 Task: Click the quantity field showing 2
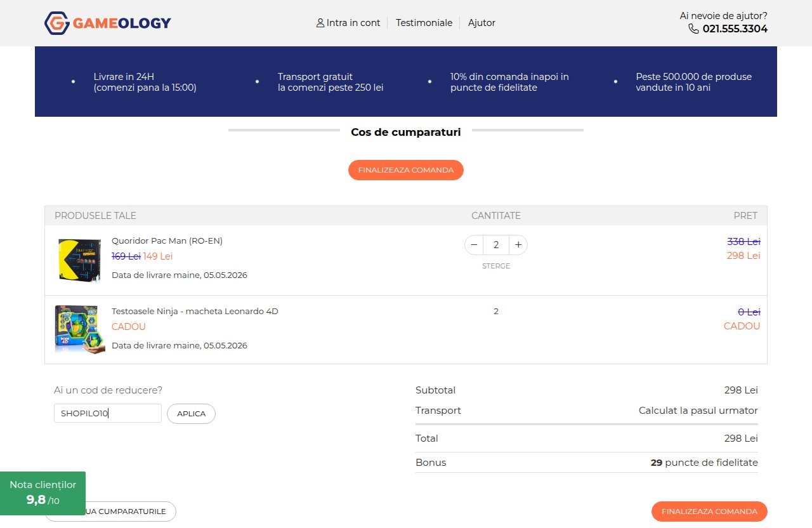496,245
